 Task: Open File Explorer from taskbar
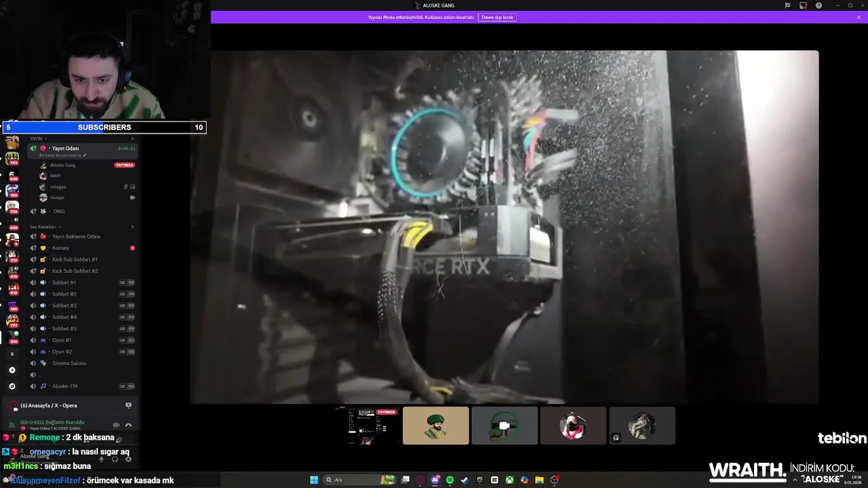tap(539, 480)
